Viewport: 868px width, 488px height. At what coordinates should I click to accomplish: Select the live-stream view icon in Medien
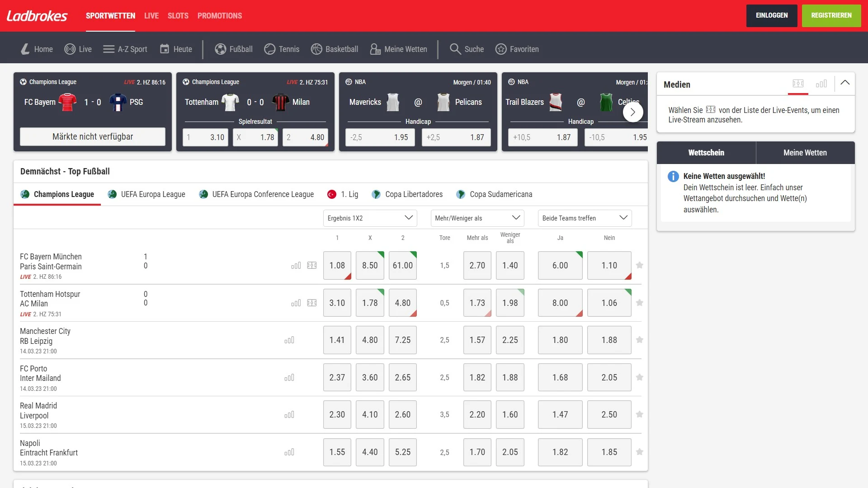[x=798, y=84]
